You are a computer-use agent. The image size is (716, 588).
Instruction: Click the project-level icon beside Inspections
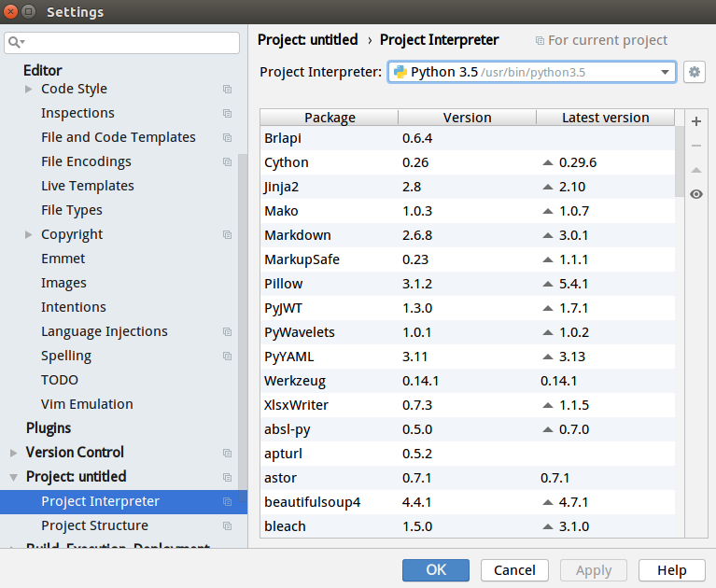pos(227,113)
